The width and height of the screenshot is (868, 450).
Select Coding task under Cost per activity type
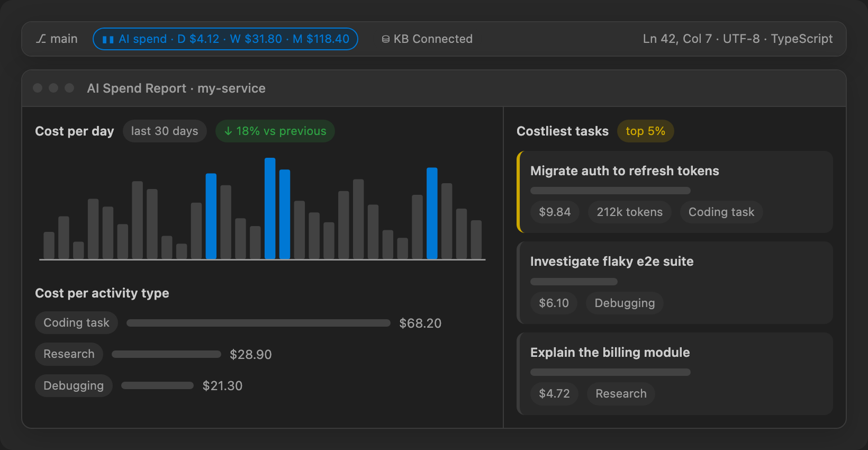(x=76, y=323)
